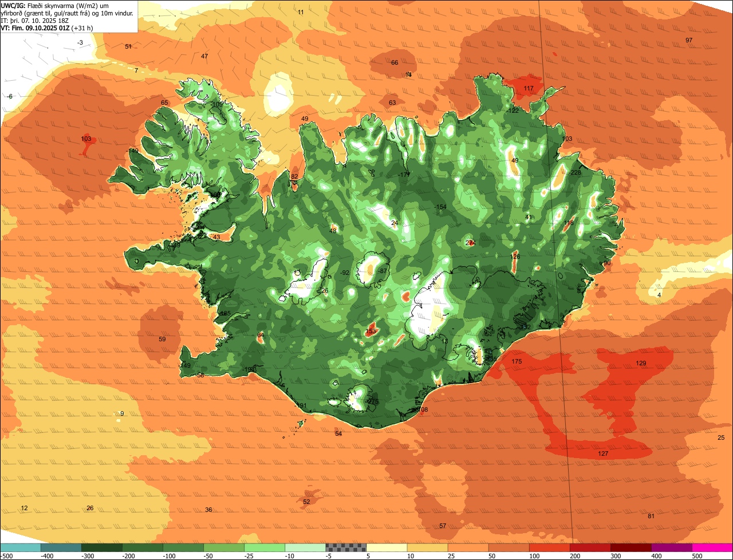Click the map value -154

point(439,207)
